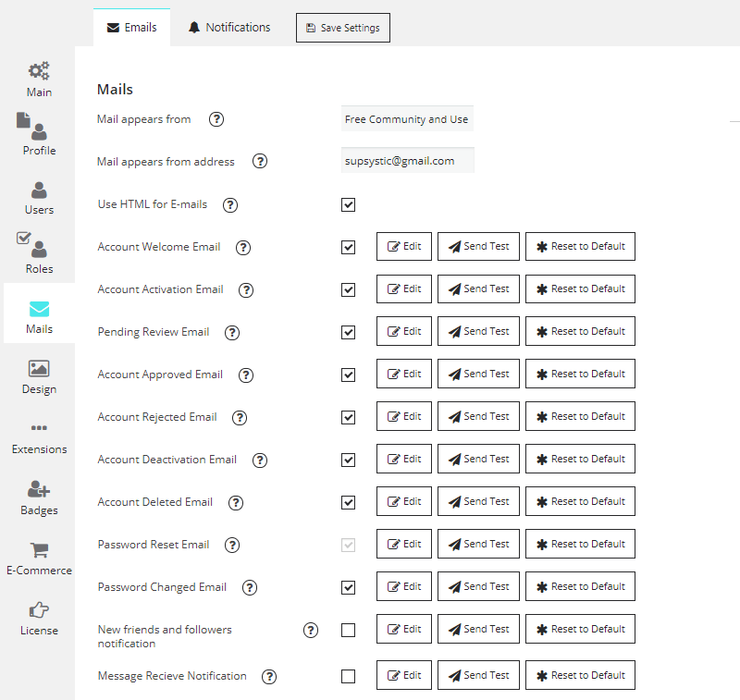The height and width of the screenshot is (700, 740).
Task: Click the Mails section heading
Action: tap(115, 89)
